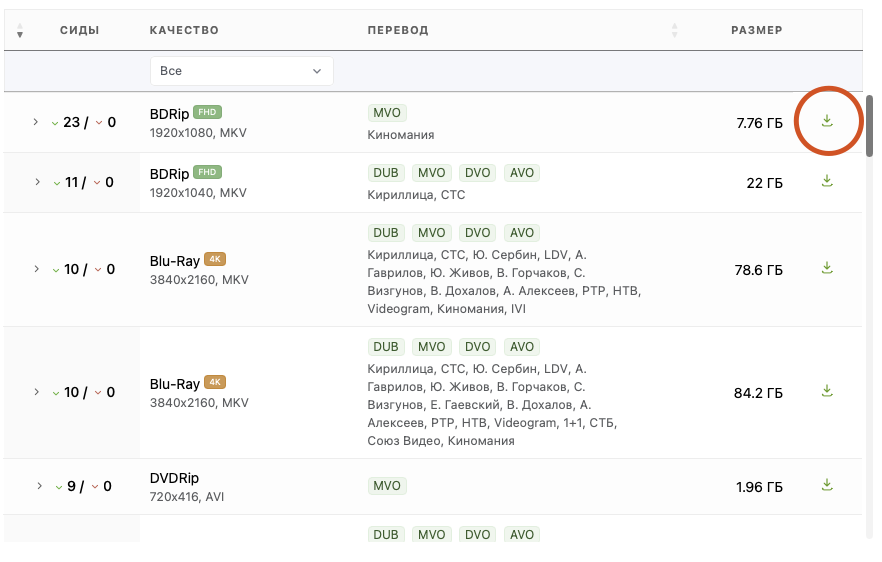Click the size value "84.2 ГБ"

(758, 393)
